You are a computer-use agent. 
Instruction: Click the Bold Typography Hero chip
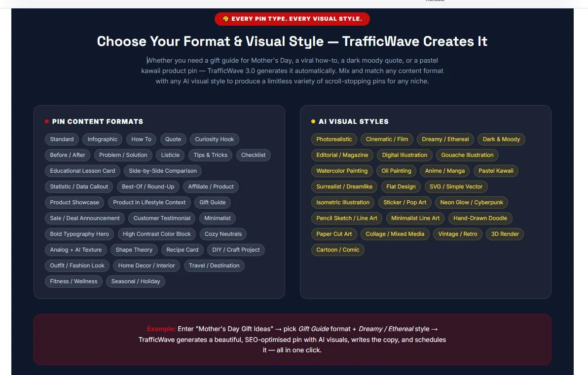point(79,233)
